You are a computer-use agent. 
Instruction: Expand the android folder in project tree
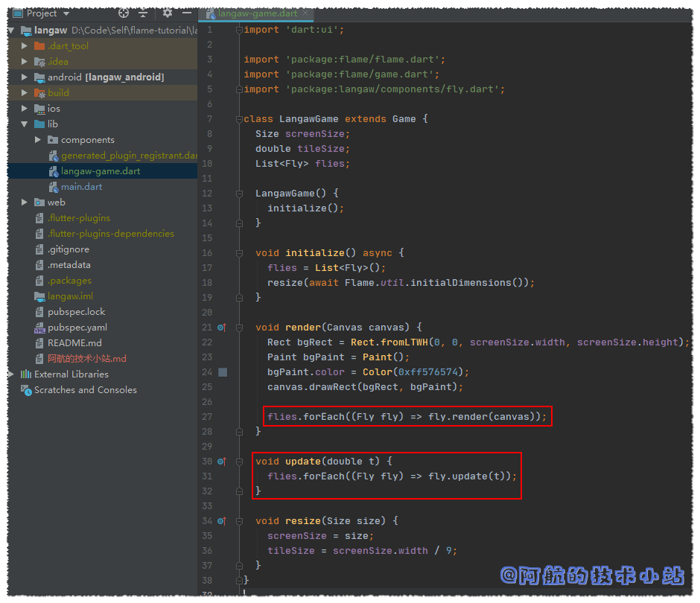pyautogui.click(x=25, y=77)
